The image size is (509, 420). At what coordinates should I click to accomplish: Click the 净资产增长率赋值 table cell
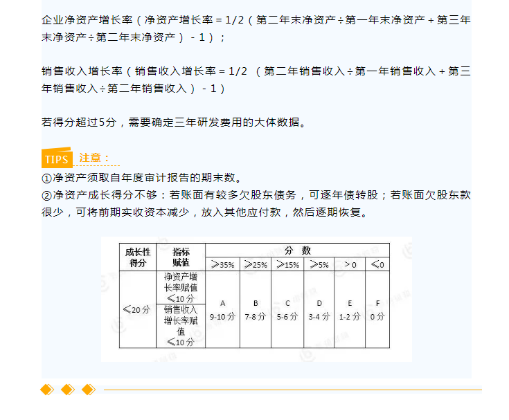[x=181, y=287]
